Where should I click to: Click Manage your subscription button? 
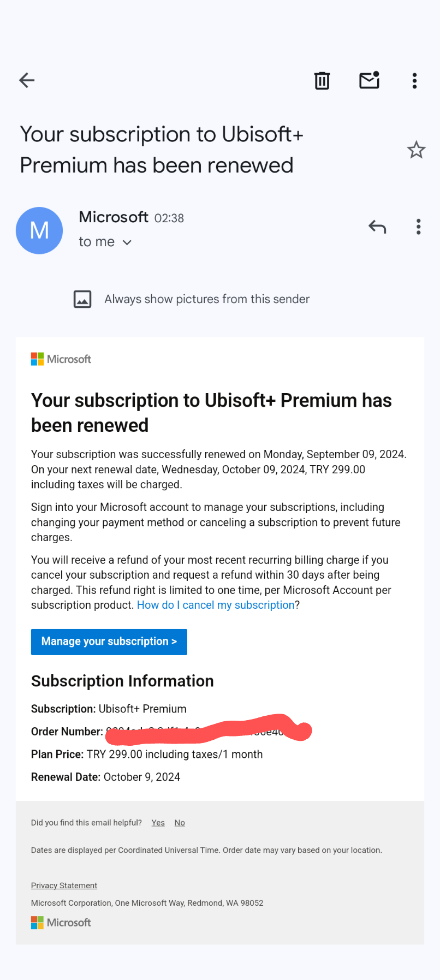click(109, 642)
